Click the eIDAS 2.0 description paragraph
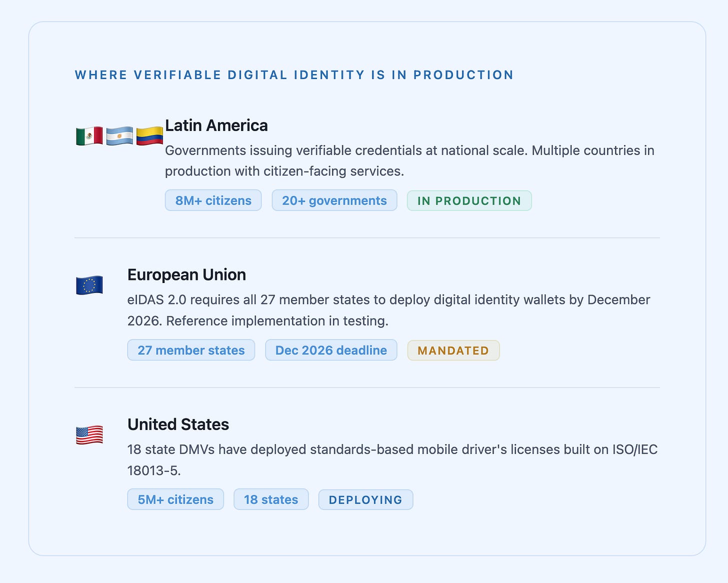728x583 pixels. coord(389,310)
